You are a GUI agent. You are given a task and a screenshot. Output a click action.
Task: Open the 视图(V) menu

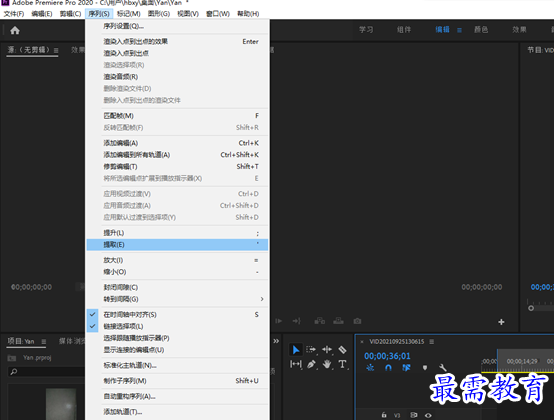pos(188,14)
